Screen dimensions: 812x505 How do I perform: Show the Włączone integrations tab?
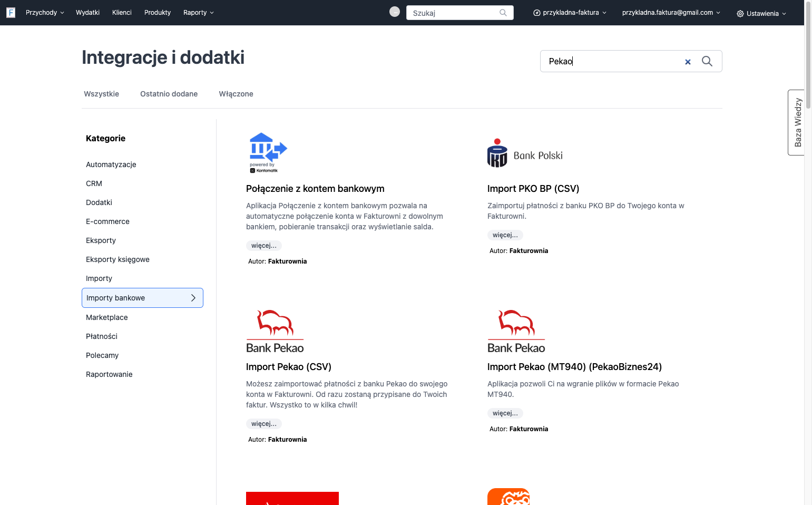tap(236, 94)
